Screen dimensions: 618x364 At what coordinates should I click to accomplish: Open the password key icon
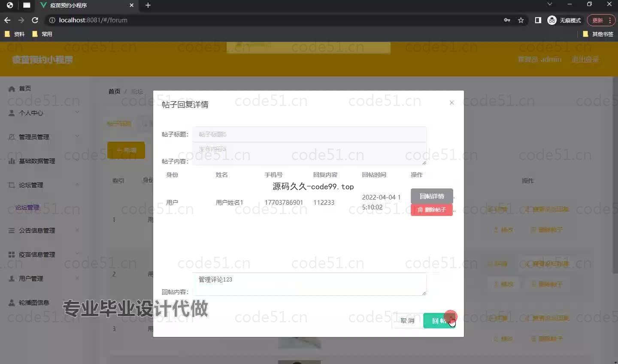(x=507, y=20)
